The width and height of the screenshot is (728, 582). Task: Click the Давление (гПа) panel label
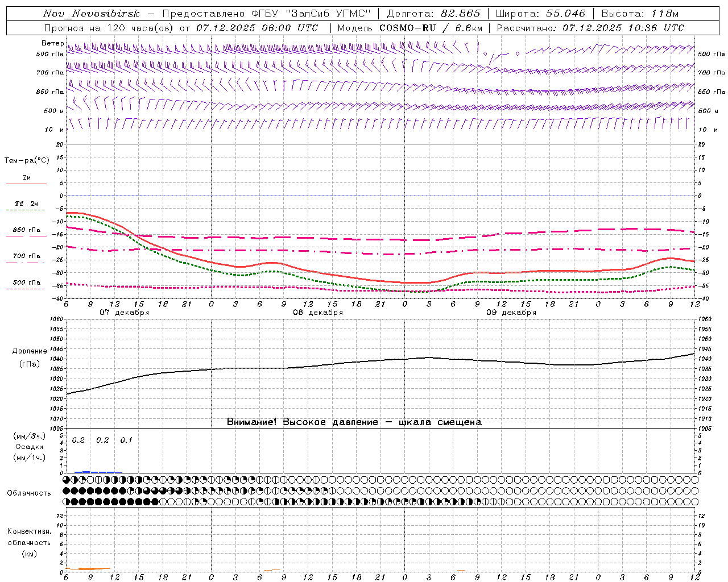click(29, 357)
